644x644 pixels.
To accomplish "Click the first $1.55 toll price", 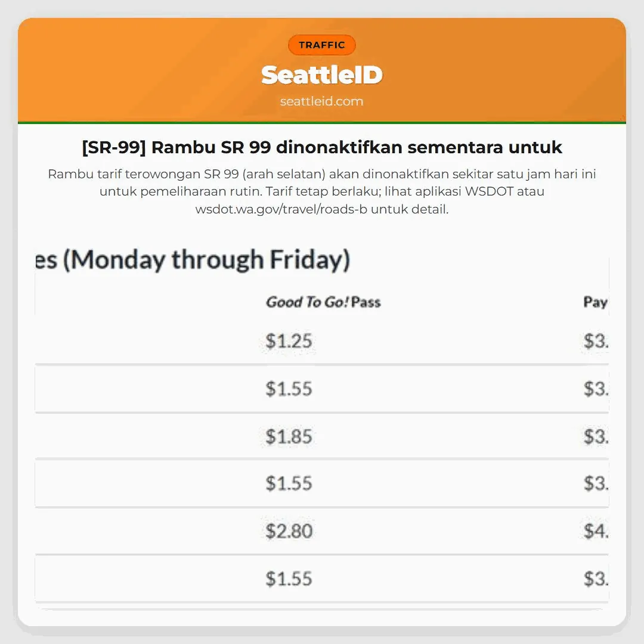I will coord(289,389).
